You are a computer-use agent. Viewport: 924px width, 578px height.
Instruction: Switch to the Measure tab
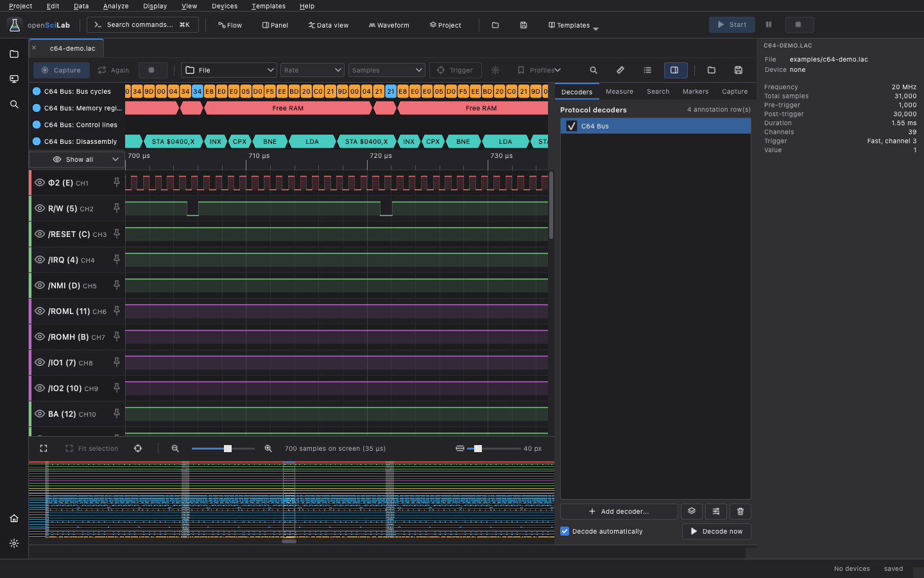pyautogui.click(x=619, y=91)
